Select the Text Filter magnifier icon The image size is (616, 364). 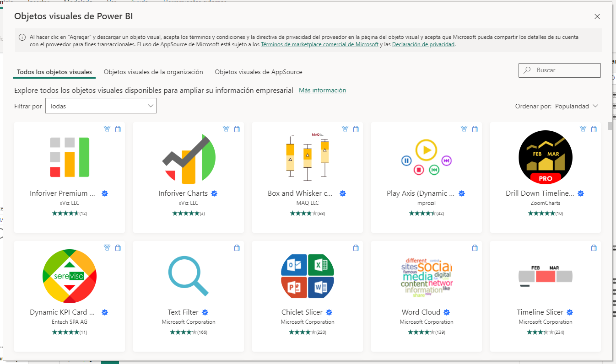189,276
